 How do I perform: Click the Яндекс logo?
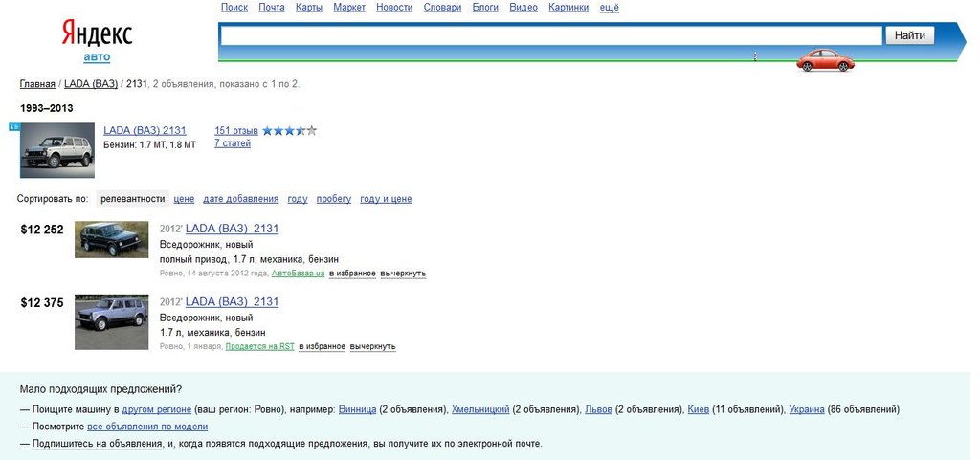97,33
